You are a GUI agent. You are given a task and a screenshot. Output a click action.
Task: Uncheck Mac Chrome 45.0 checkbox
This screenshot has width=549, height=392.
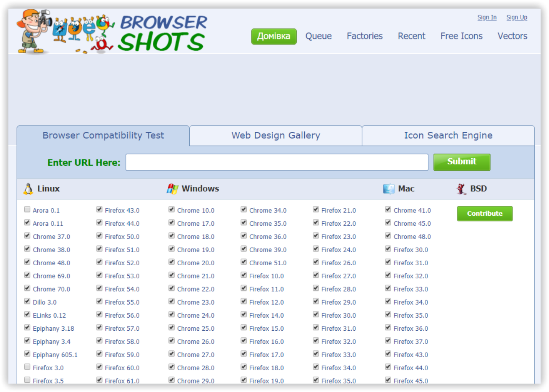(388, 222)
